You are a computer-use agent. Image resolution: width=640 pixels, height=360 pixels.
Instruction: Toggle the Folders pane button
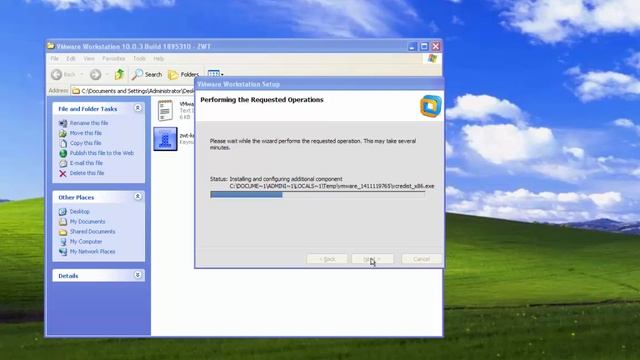point(183,74)
